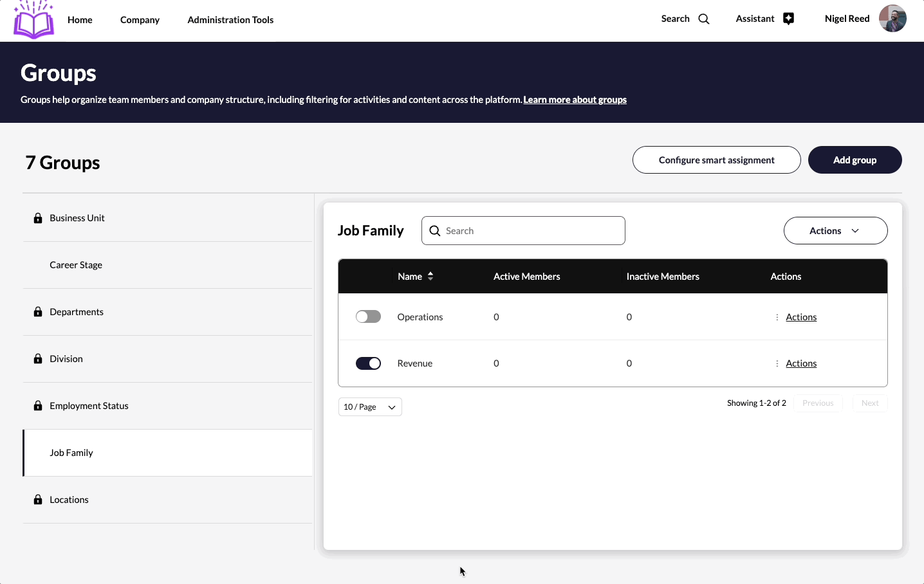
Task: Select Career Stage group category
Action: pyautogui.click(x=76, y=265)
